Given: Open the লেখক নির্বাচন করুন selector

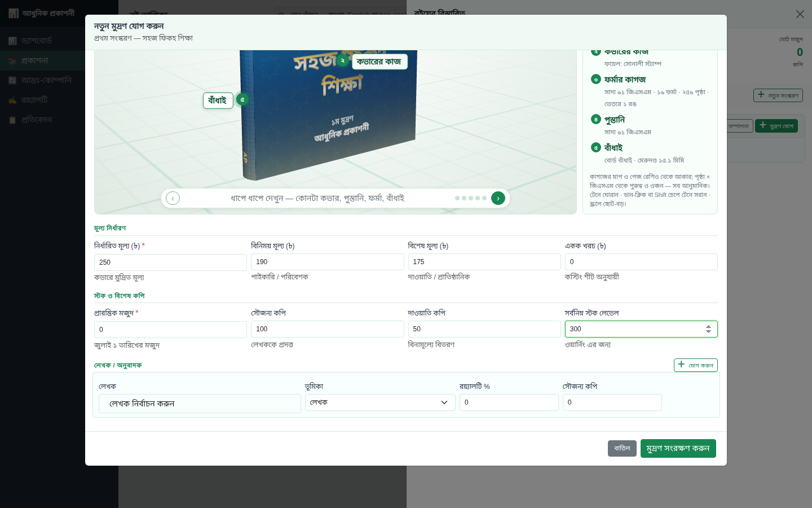Looking at the screenshot, I should tap(200, 404).
